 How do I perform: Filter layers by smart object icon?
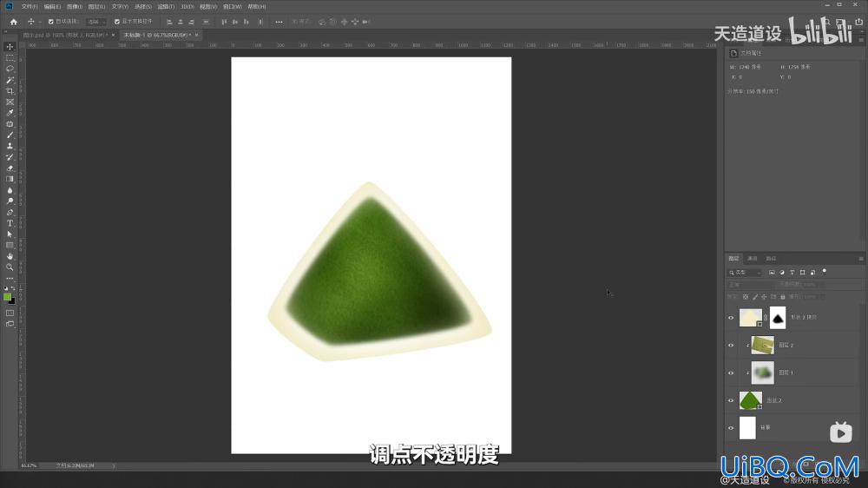[812, 273]
